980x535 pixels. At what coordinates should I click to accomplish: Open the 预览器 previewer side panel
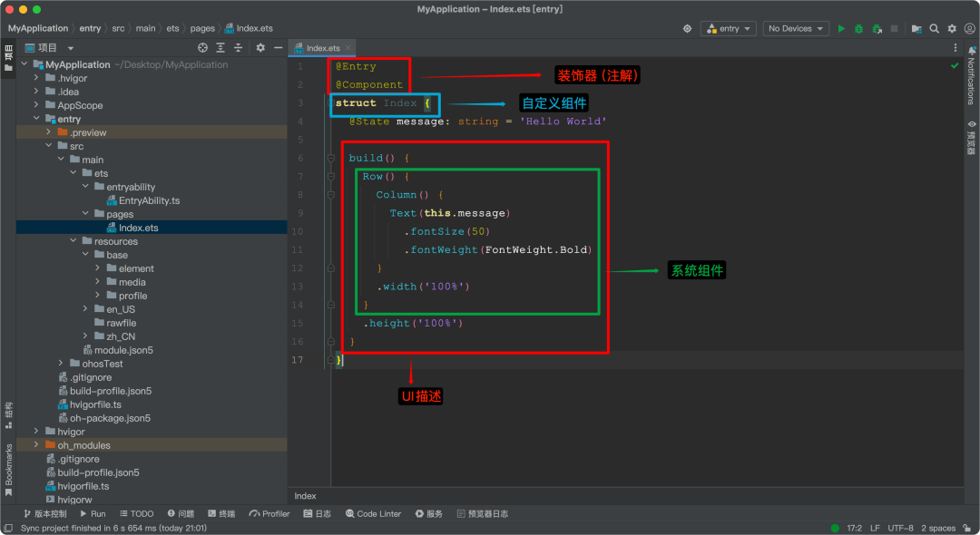click(x=971, y=138)
